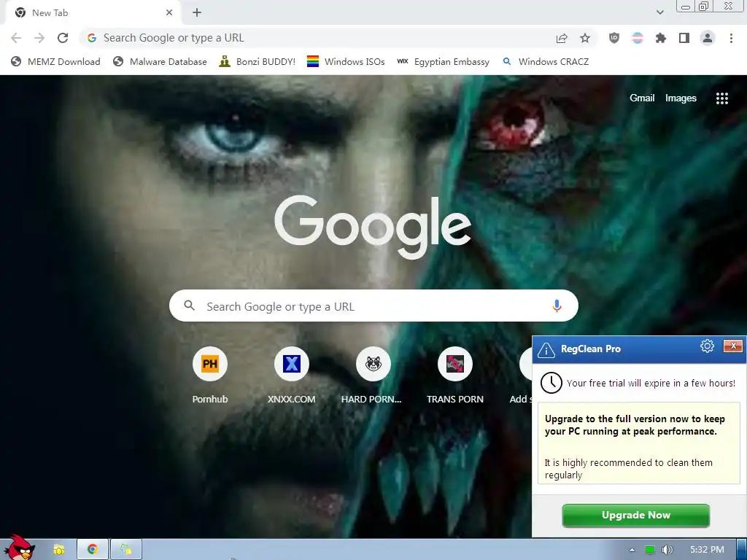Open a new tab with plus button
This screenshot has height=560, width=747.
click(x=197, y=13)
